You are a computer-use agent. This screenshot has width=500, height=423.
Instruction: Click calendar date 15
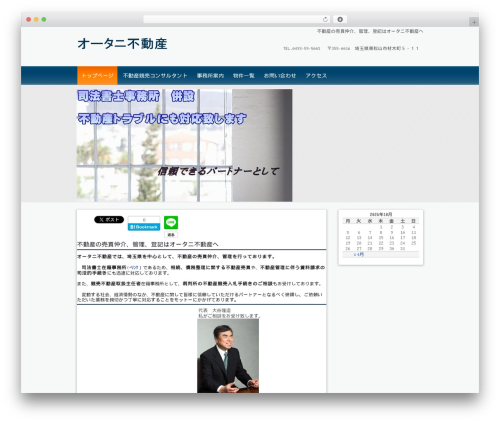(x=381, y=238)
